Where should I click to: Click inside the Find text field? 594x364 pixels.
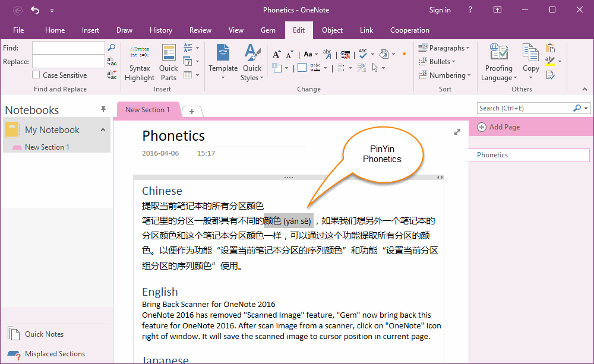(x=68, y=48)
